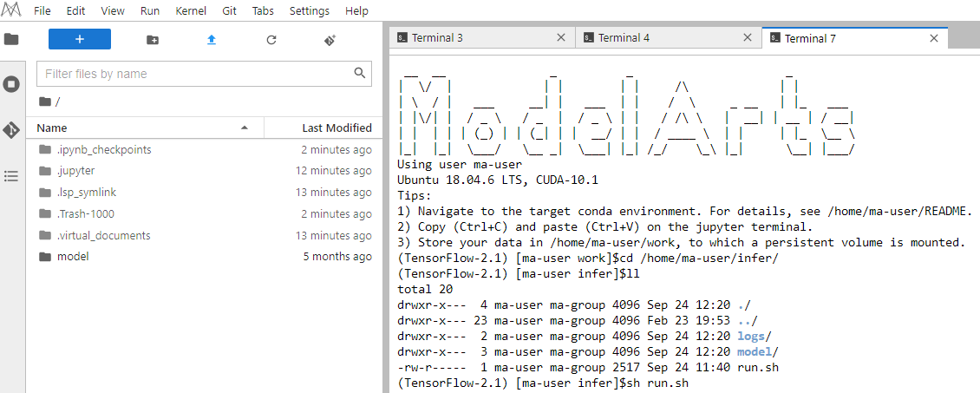Open Running Terminals and Kernels panel
The image size is (980, 393).
point(11,84)
